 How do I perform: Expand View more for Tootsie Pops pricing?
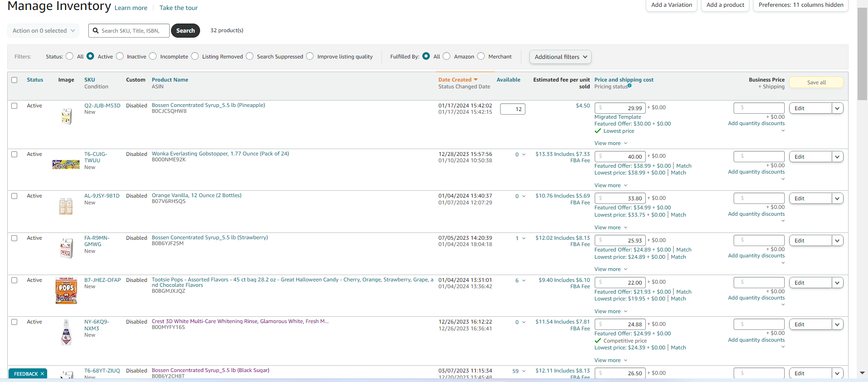611,311
